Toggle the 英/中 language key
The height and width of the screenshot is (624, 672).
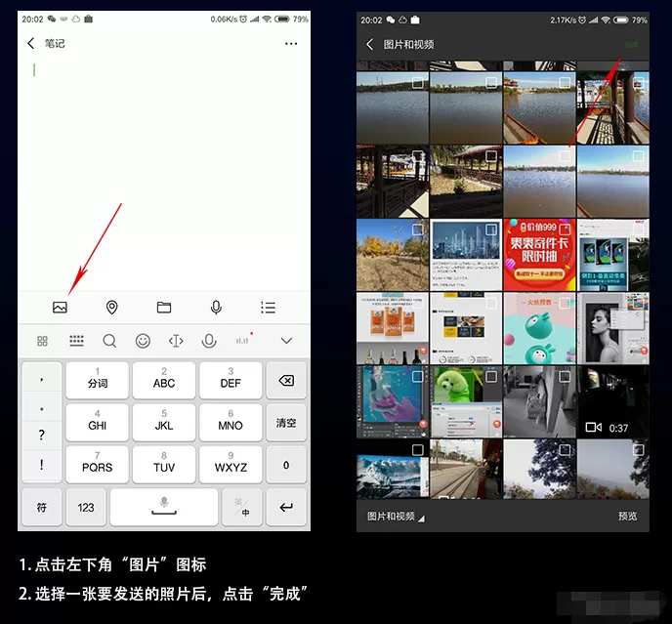[241, 507]
